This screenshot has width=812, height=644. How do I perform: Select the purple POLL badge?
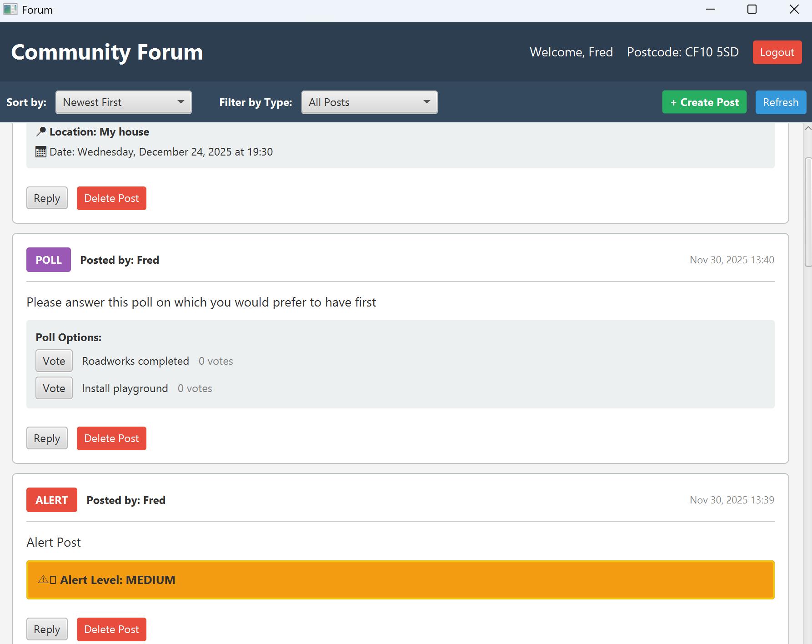coord(48,260)
